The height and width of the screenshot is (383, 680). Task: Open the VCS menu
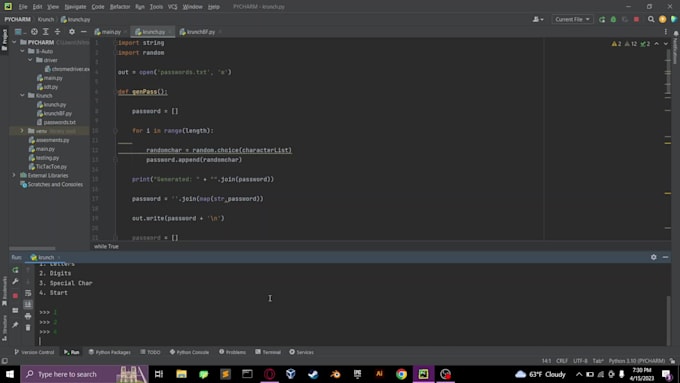173,7
